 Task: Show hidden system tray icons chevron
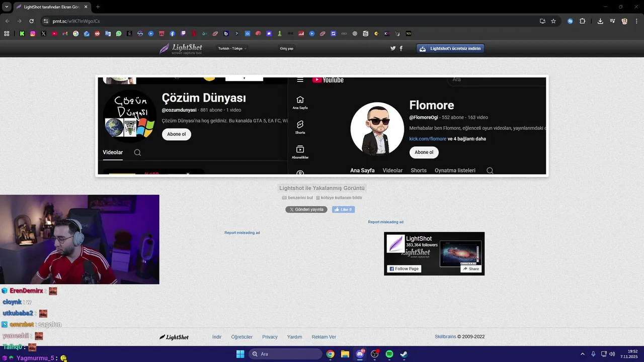[583, 354]
